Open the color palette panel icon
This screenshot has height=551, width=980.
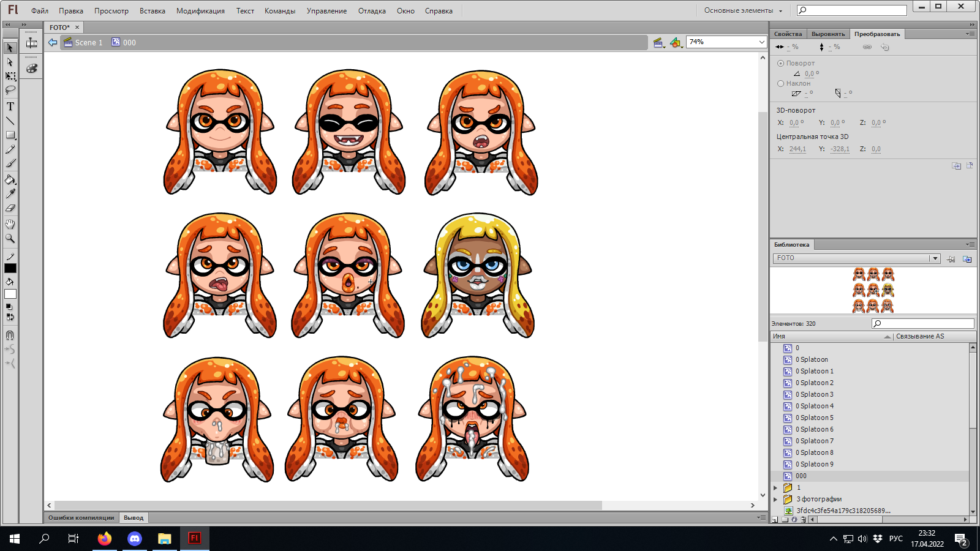tap(32, 69)
